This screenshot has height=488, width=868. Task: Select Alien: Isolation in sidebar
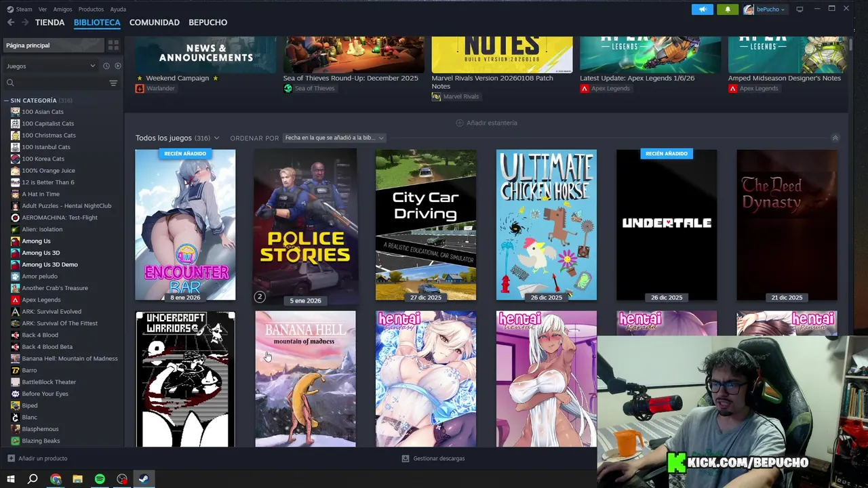pos(42,229)
